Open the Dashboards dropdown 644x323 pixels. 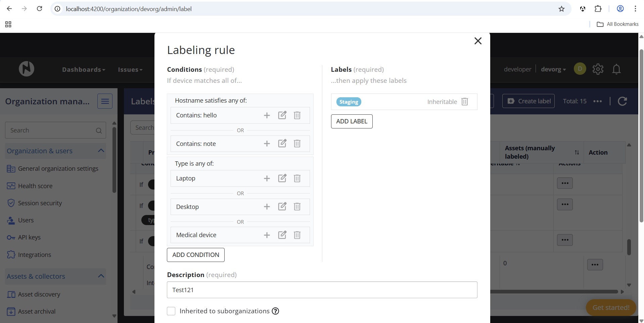tap(83, 69)
